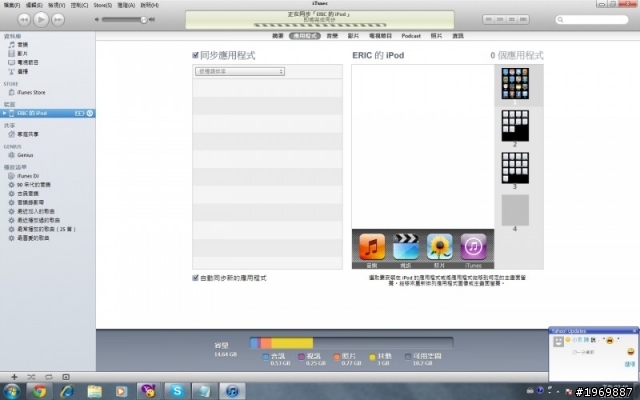
Task: Select home screen thumbnail 1
Action: (x=515, y=83)
